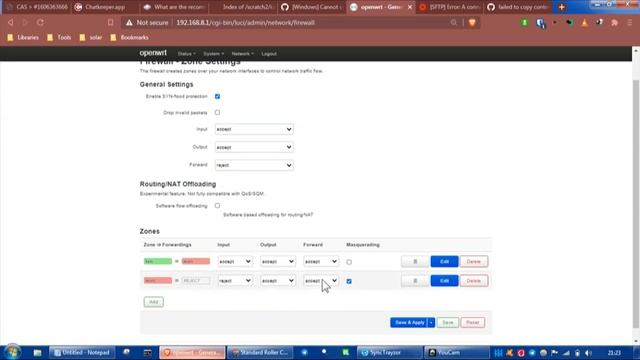
Task: Click the lan zone reorder handle button
Action: coord(415,262)
